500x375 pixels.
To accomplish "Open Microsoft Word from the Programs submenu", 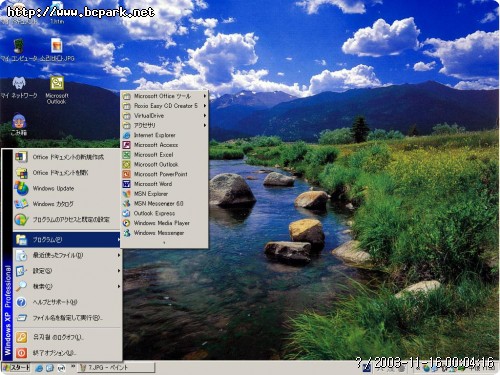I will point(164,184).
